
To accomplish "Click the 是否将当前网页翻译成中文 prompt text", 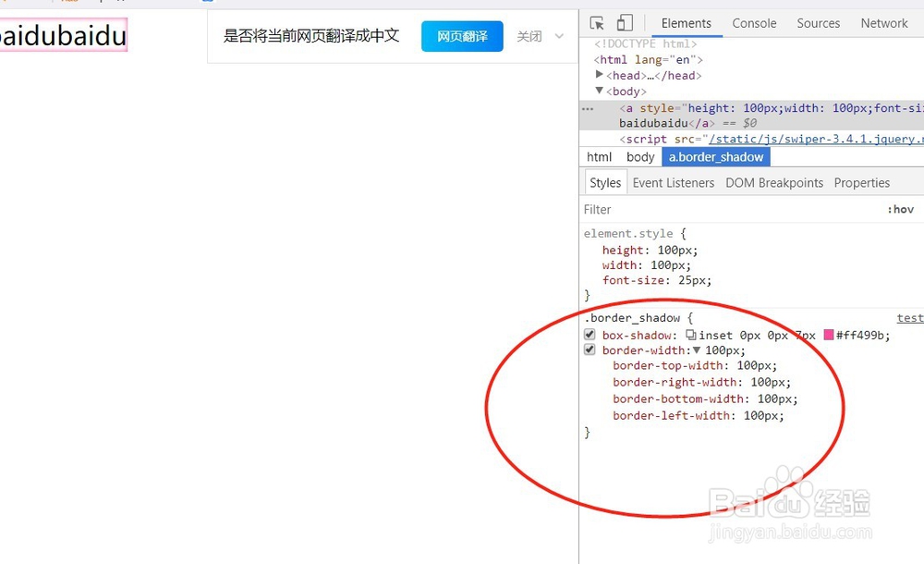I will [311, 36].
